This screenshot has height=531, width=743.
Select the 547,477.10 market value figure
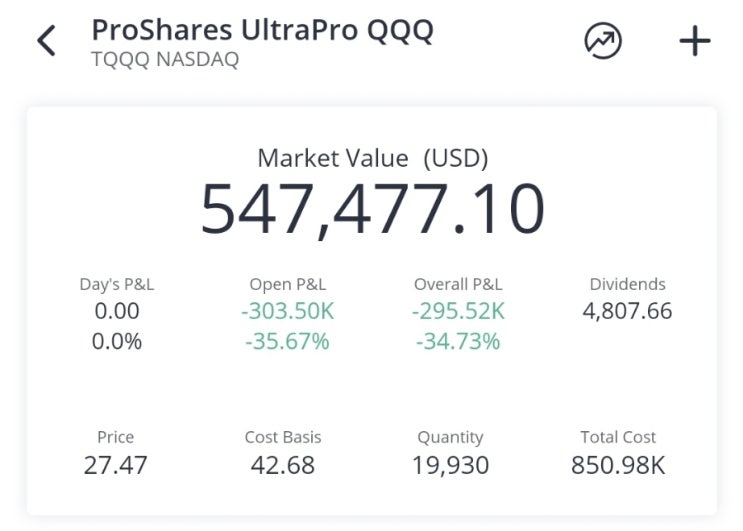372,208
